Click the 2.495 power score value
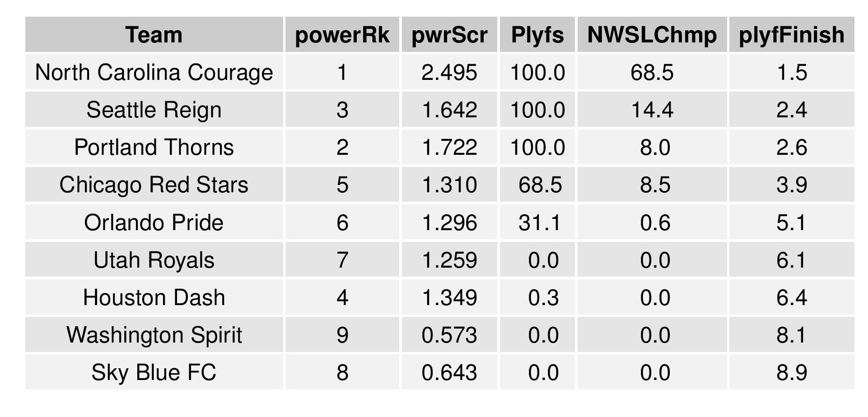The width and height of the screenshot is (868, 417). pos(449,72)
